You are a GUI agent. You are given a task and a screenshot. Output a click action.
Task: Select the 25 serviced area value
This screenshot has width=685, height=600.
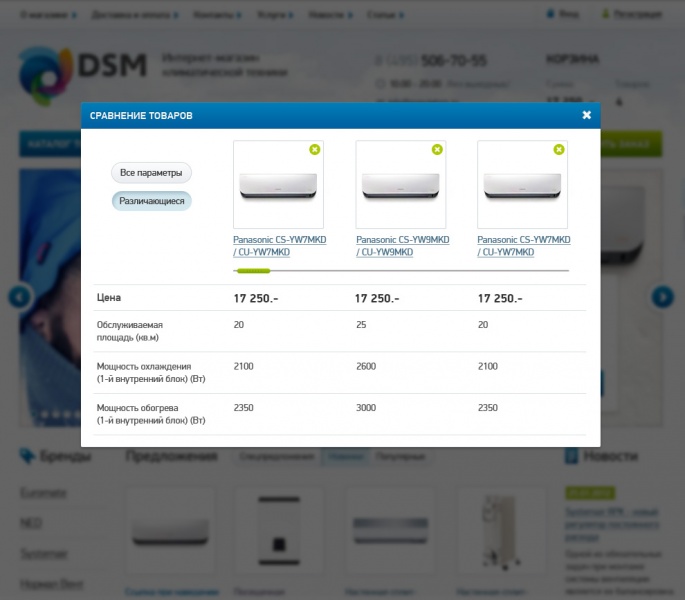(361, 325)
